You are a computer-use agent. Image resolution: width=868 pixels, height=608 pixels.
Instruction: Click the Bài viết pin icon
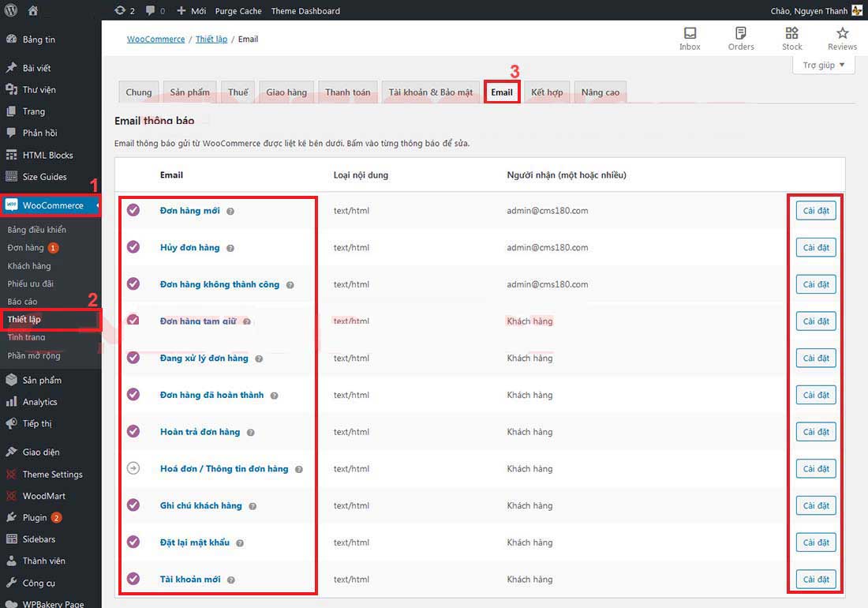(11, 68)
